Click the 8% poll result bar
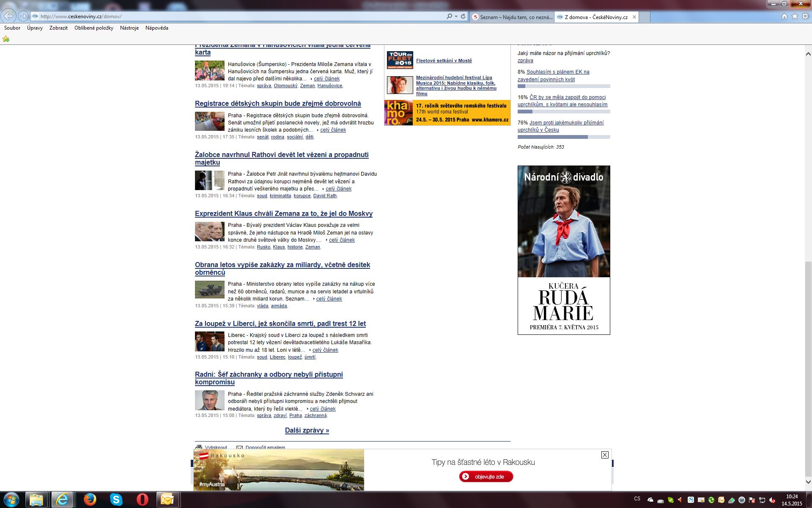This screenshot has height=508, width=812. pos(564,86)
